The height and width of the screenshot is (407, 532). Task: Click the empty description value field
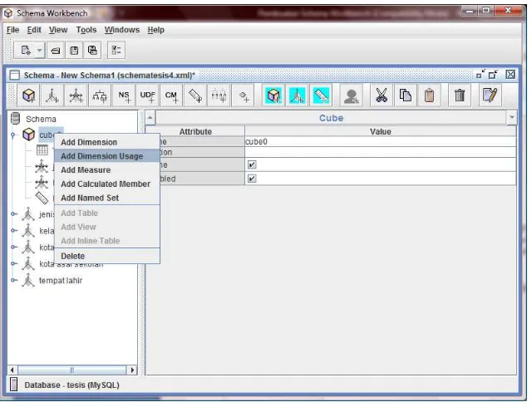[381, 152]
